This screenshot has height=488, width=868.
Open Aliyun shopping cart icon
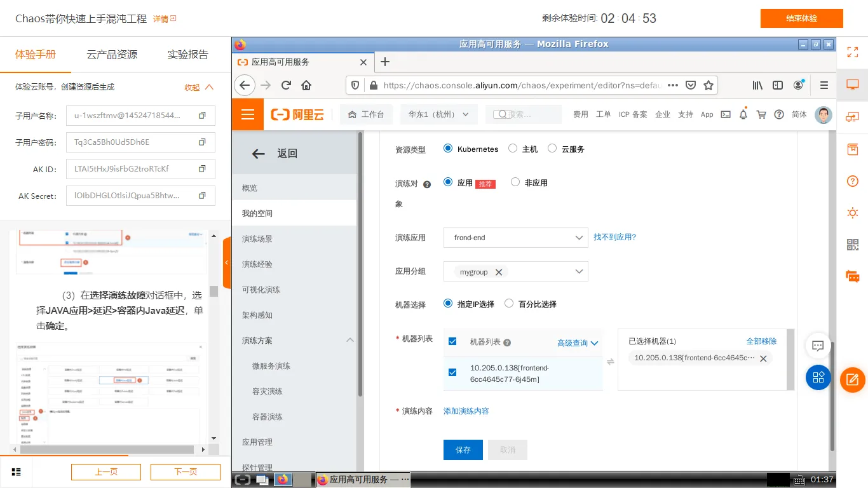click(761, 114)
